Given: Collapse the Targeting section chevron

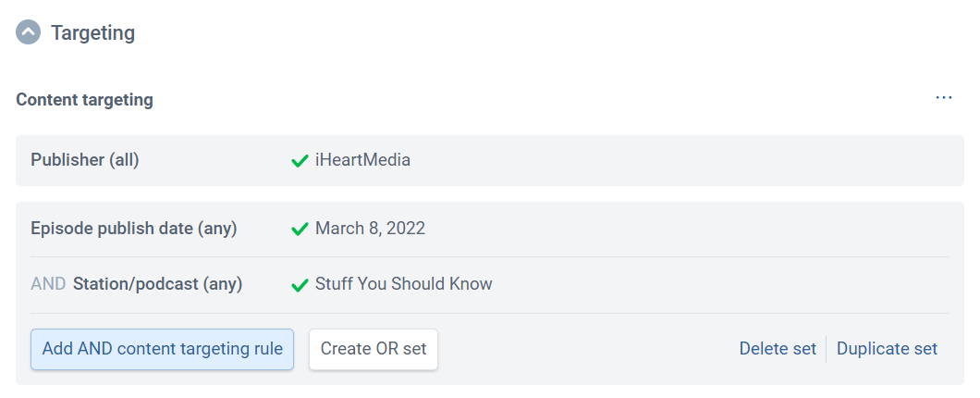Looking at the screenshot, I should (x=29, y=32).
